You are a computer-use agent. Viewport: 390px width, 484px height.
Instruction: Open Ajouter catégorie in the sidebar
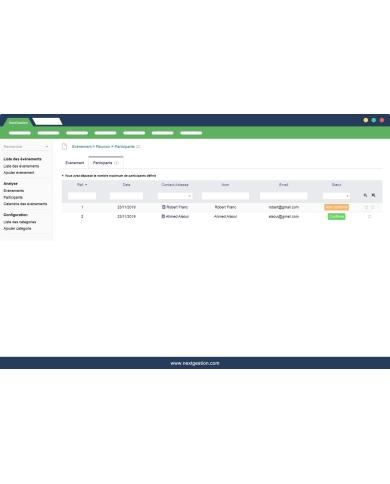point(17,229)
